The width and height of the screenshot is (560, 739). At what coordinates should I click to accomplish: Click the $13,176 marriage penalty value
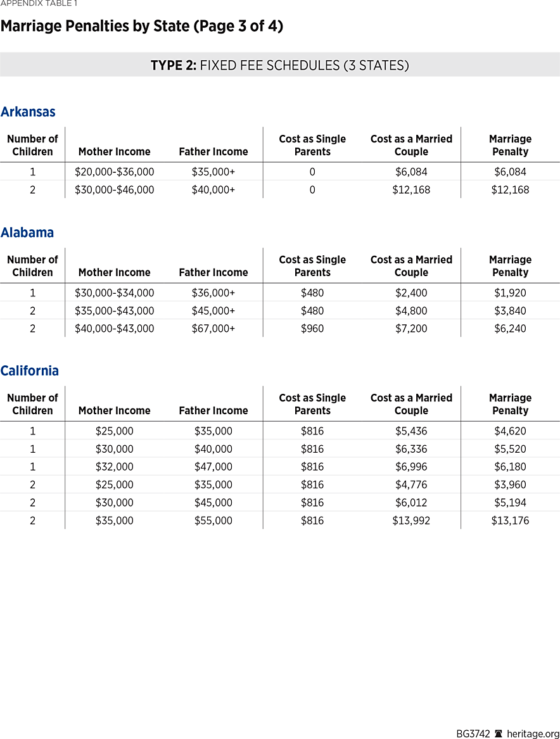pyautogui.click(x=510, y=521)
